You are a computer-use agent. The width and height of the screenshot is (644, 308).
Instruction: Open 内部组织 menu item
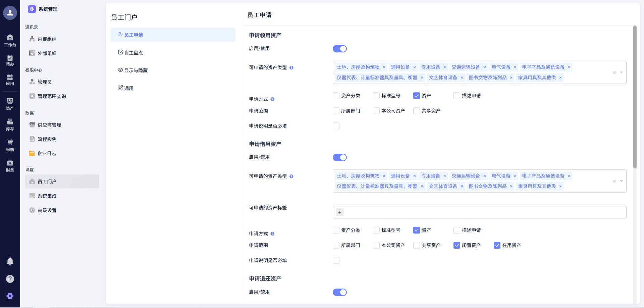[x=62, y=39]
